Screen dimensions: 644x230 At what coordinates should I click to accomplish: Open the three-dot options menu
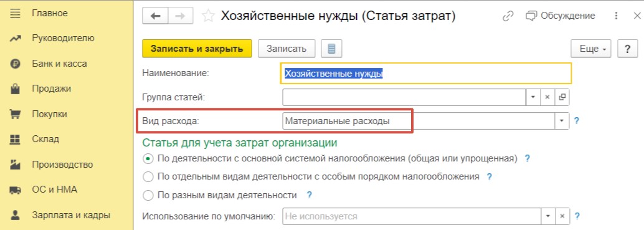[x=616, y=16]
